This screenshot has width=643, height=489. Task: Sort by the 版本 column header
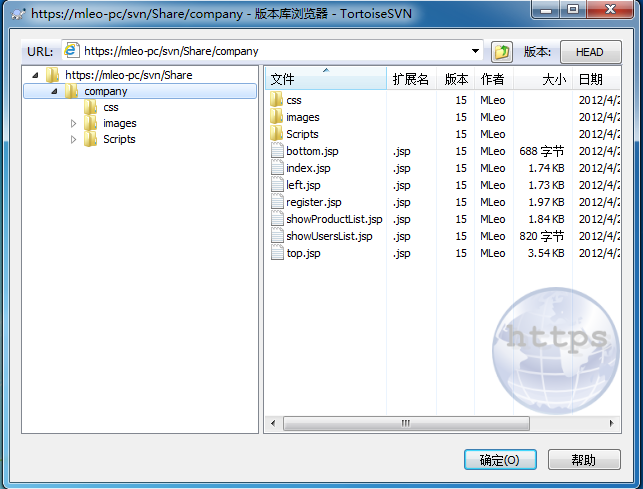[456, 78]
